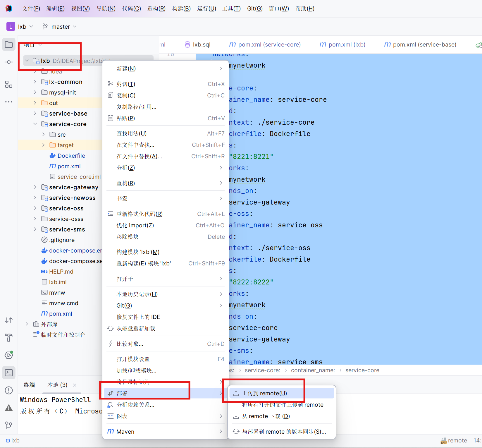
Task: Click the IntelliJ IDEA app logo
Action: [x=9, y=8]
